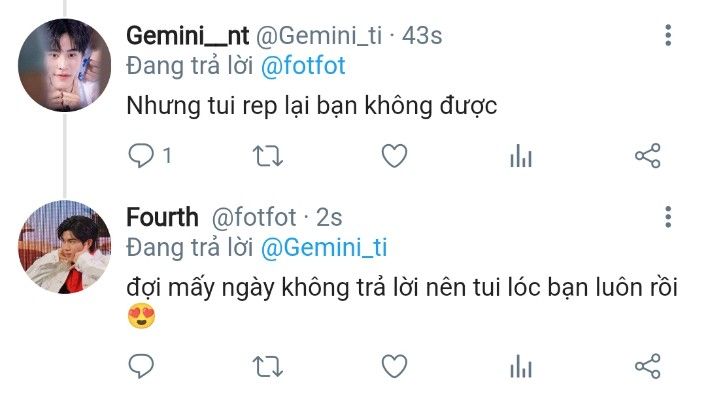Like Gemini__nt's tweet with the heart icon

pos(394,156)
